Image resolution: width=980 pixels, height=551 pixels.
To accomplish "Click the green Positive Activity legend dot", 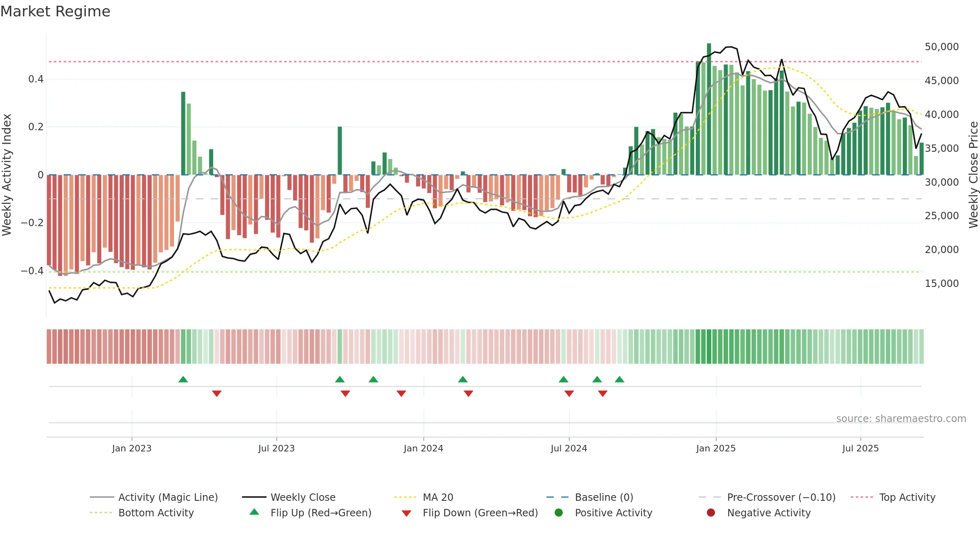I will [559, 513].
